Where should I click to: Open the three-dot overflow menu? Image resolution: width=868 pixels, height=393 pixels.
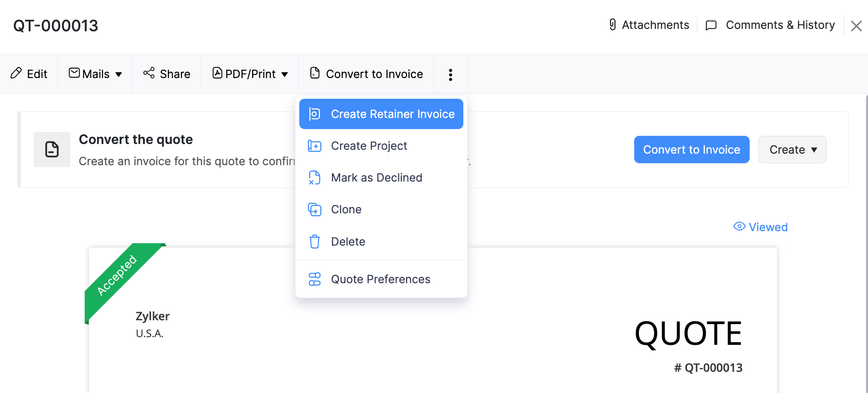(x=450, y=74)
